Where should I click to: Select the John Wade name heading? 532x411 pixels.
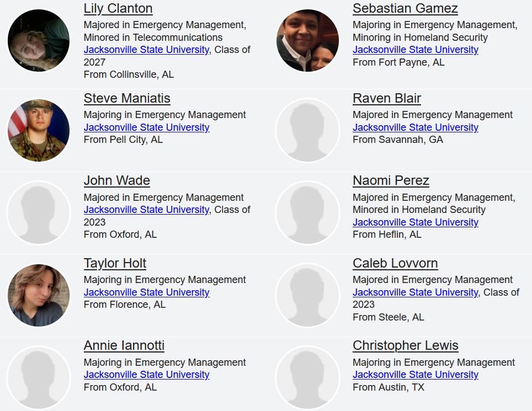[x=117, y=180]
